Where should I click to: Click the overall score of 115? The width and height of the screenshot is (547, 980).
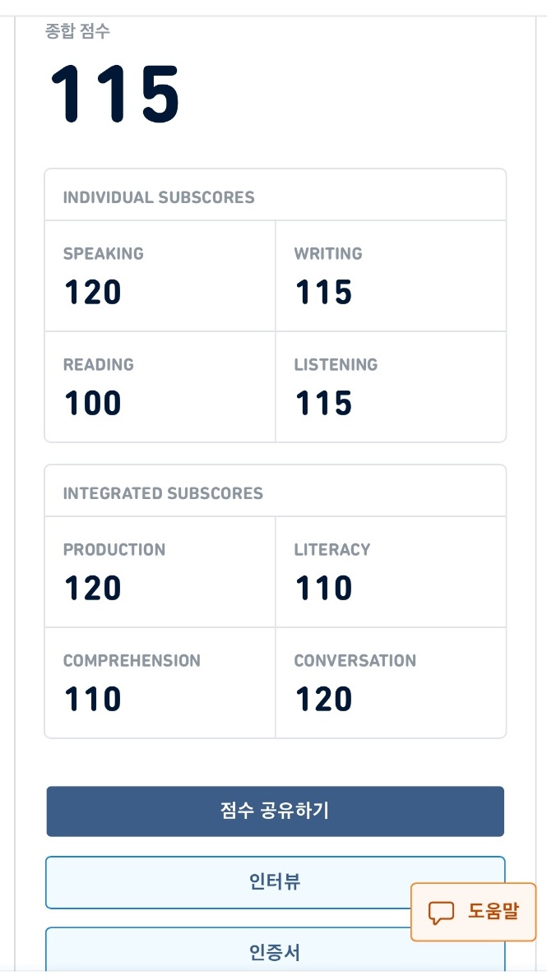pos(115,95)
